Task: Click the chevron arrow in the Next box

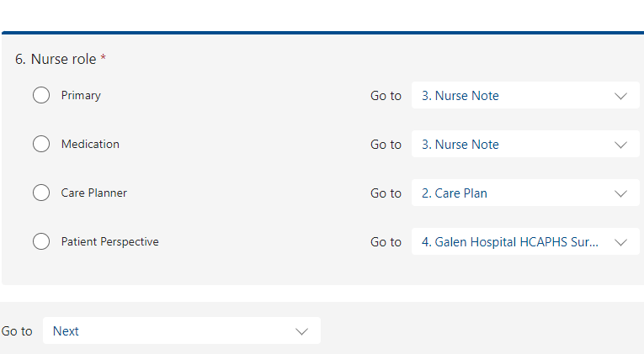Action: [x=302, y=331]
